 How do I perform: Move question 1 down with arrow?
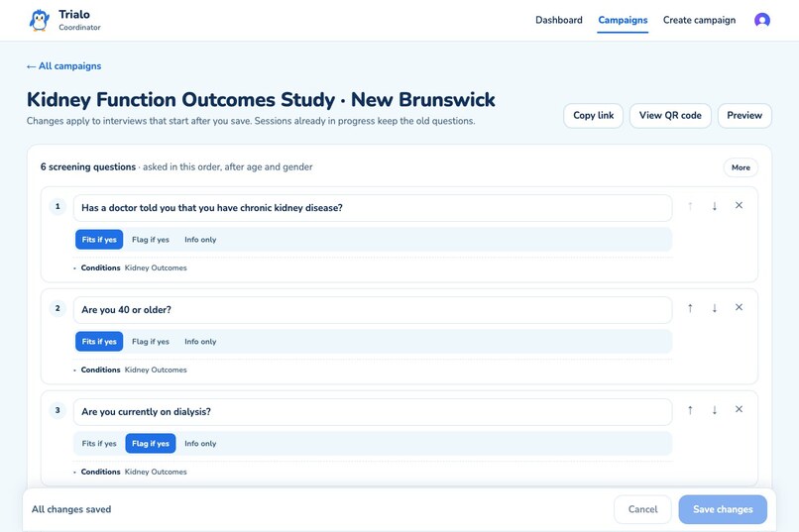pyautogui.click(x=715, y=206)
